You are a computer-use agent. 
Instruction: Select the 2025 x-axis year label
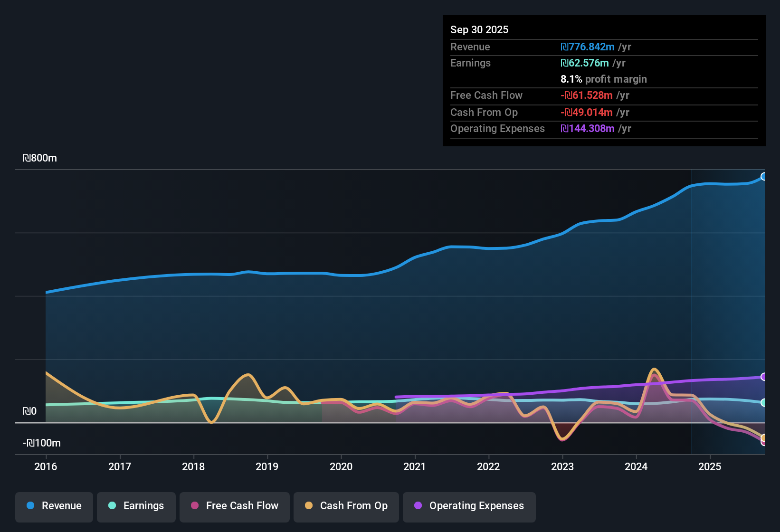click(x=710, y=467)
